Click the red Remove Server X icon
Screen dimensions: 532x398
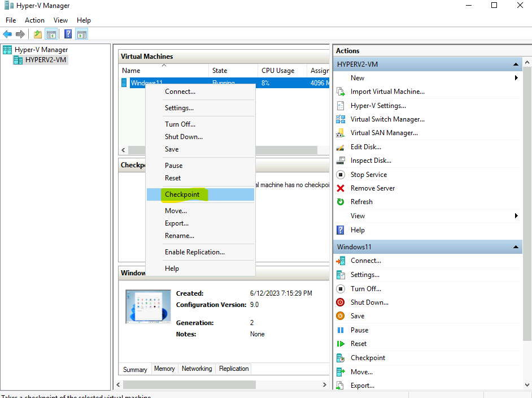341,188
